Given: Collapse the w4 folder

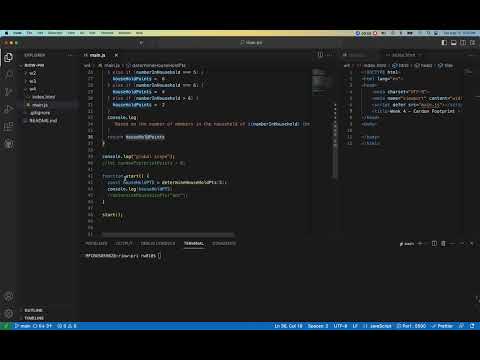Looking at the screenshot, I should tap(32, 89).
